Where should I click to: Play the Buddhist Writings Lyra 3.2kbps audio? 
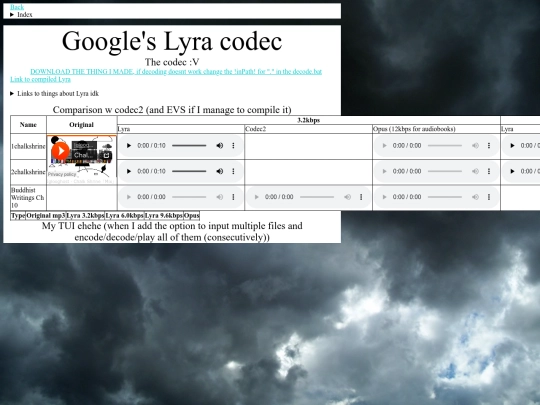point(129,197)
